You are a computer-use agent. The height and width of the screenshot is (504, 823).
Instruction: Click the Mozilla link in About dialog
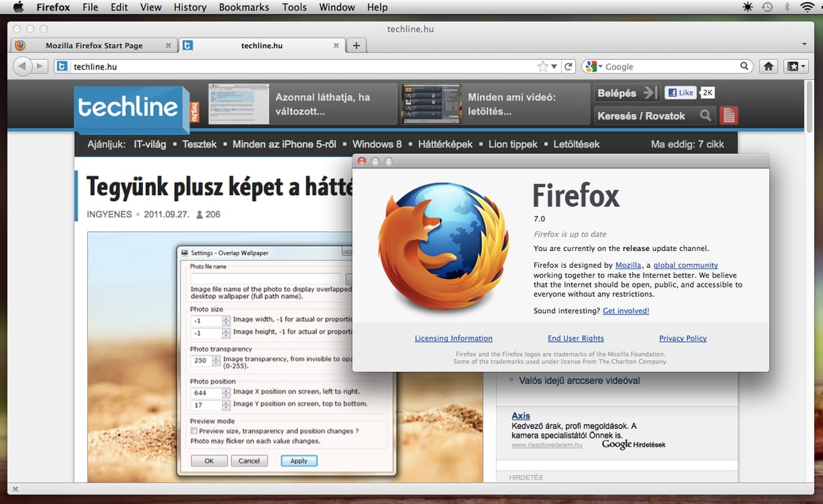628,265
